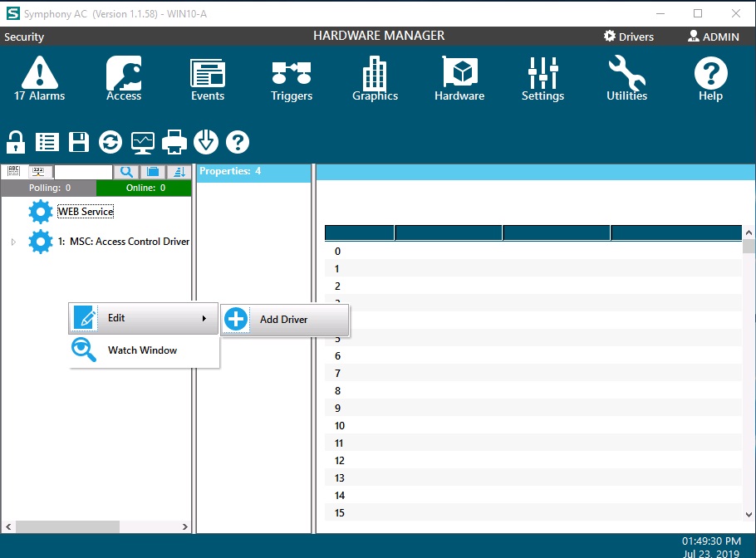Select the WEB Service tree item

point(86,212)
